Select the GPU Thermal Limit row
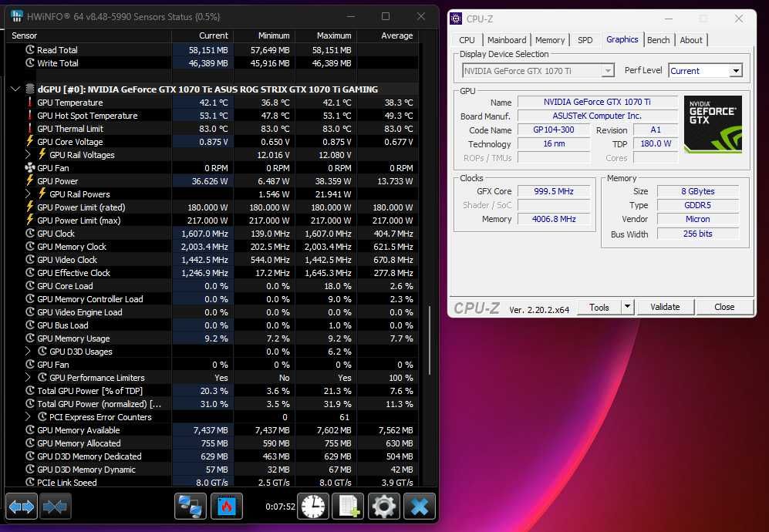Screen dimensions: 769x532 [x=212, y=129]
